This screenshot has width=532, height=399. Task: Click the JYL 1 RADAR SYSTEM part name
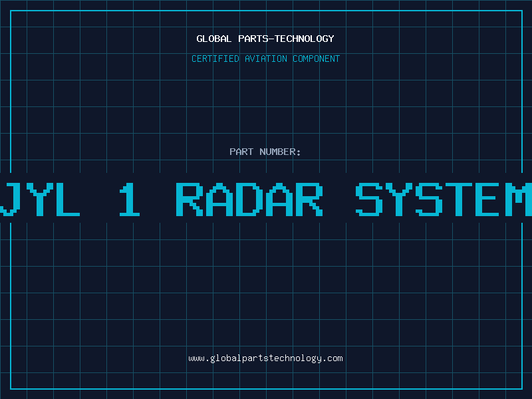pos(266,199)
